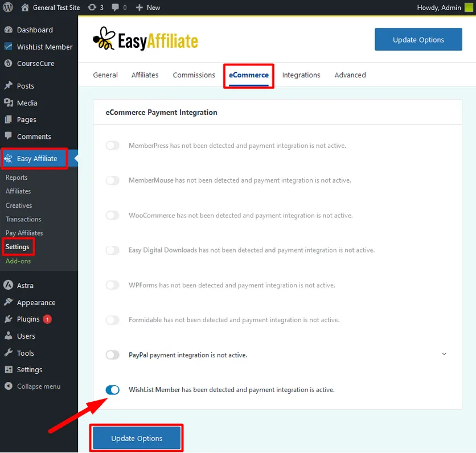
Task: Click the General Test Site name
Action: coord(56,7)
